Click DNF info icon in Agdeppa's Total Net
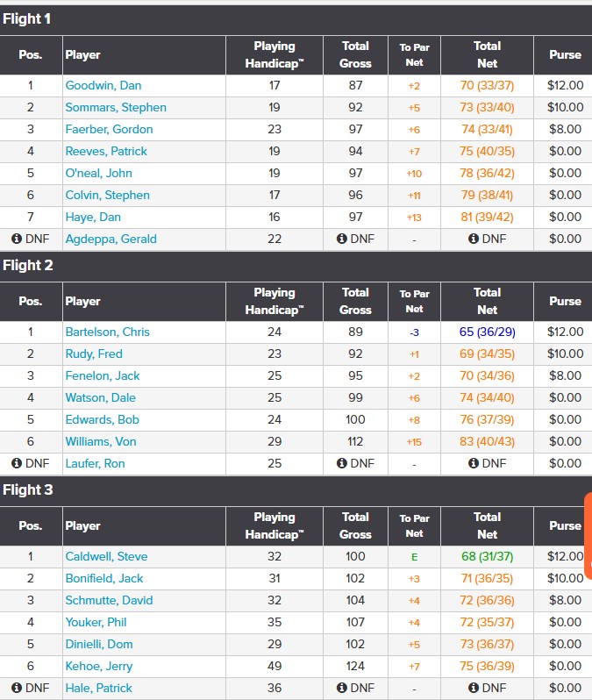The image size is (592, 700). pyautogui.click(x=474, y=239)
